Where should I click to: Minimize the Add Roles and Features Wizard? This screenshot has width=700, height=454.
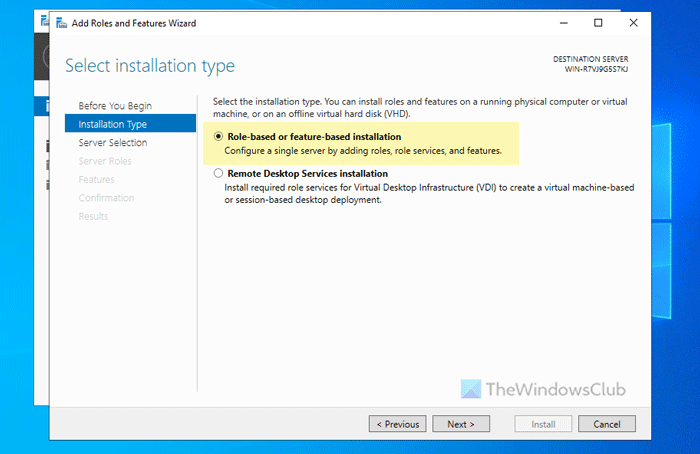click(564, 23)
